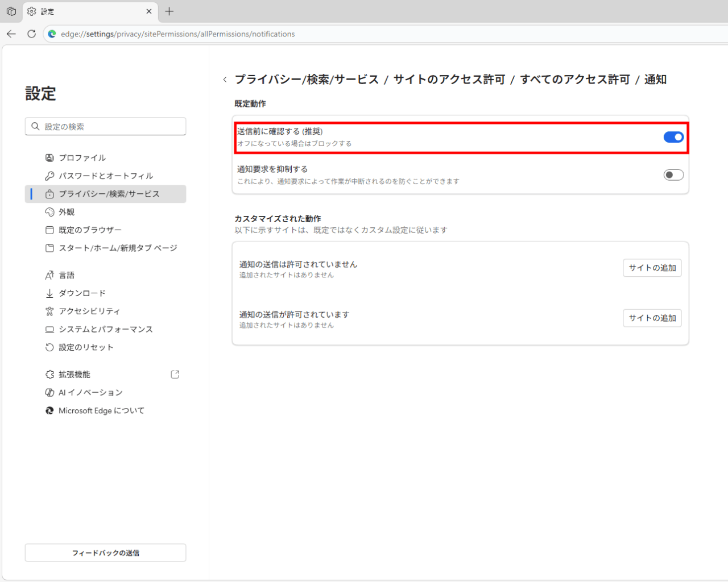Open プロファイル settings section
The width and height of the screenshot is (728, 582).
(x=82, y=158)
